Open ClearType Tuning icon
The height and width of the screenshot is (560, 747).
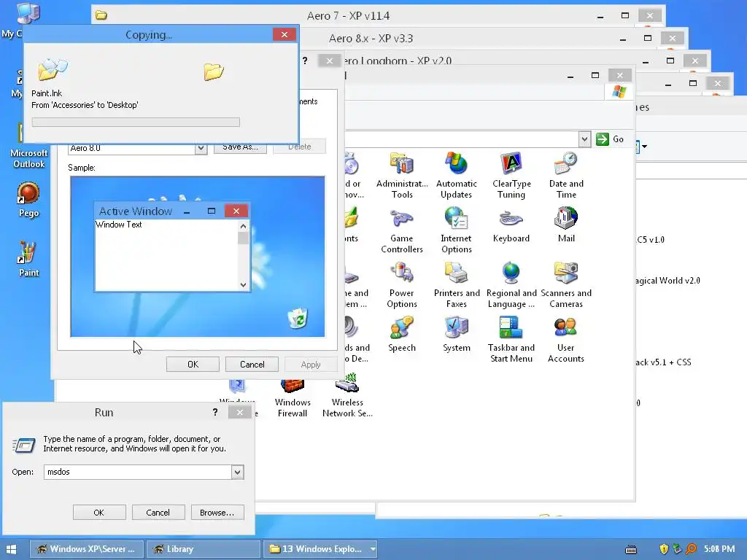511,175
